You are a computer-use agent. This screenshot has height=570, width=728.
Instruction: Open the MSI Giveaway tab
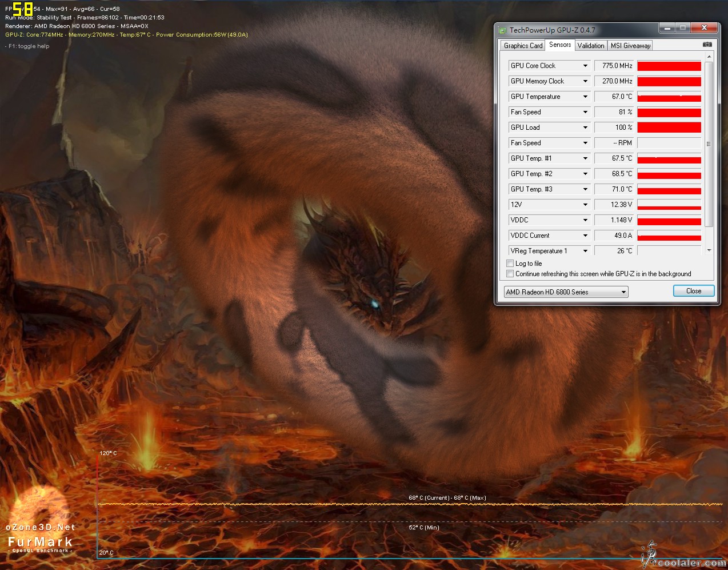(630, 46)
